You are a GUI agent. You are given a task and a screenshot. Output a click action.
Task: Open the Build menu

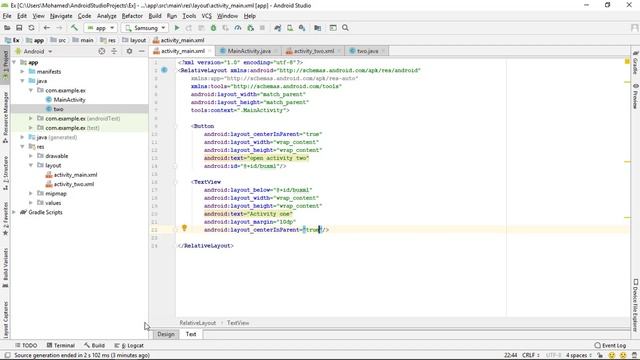(155, 16)
